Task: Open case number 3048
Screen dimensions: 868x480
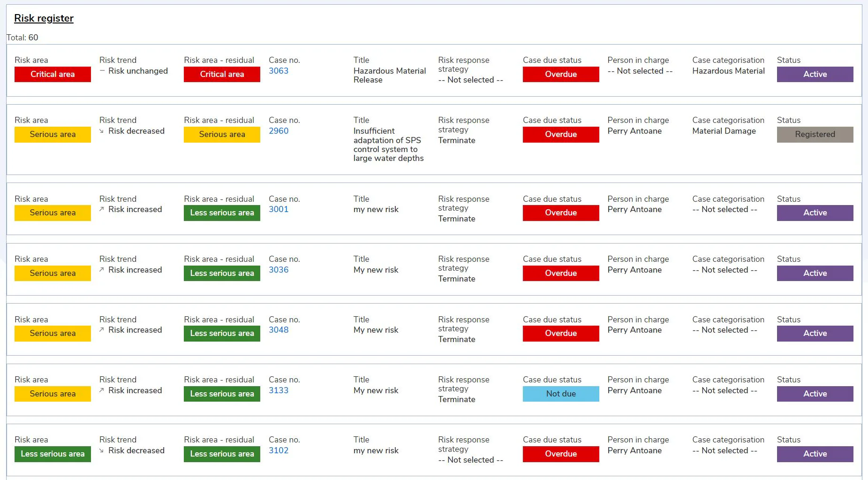Action: tap(279, 330)
